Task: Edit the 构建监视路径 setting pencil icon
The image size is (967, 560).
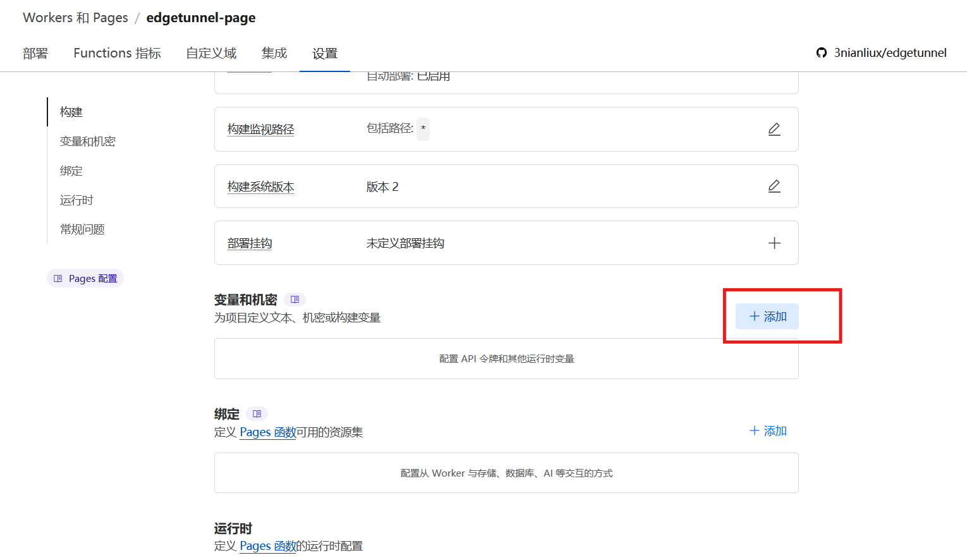Action: pos(774,129)
